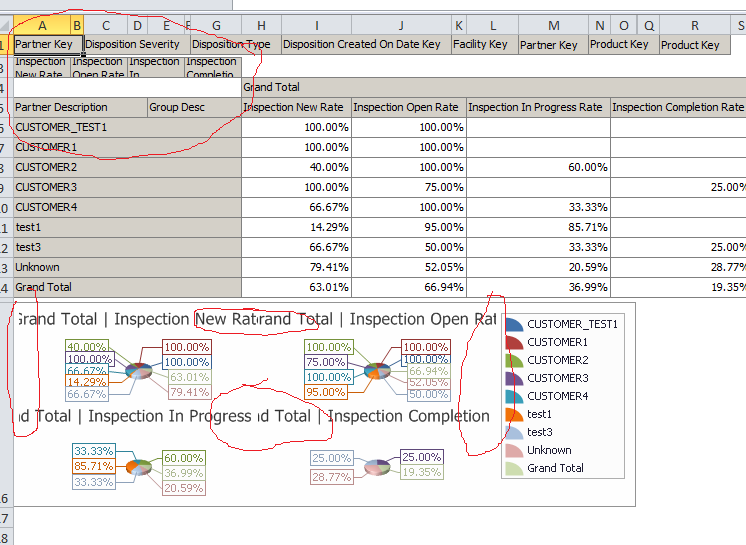746x545 pixels.
Task: Click table cell with value 52.05%
Action: click(409, 267)
